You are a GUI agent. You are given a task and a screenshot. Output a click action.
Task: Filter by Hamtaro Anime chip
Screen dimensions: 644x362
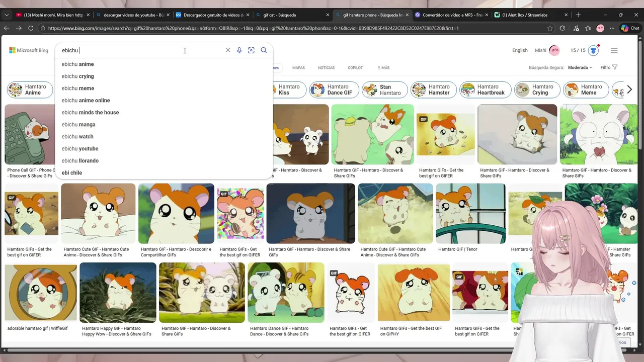[x=29, y=90]
